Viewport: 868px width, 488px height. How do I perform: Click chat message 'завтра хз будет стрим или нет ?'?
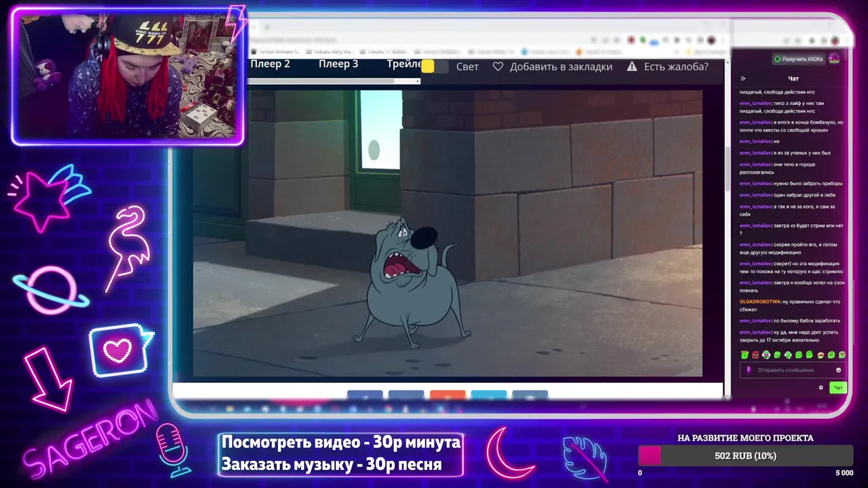791,229
